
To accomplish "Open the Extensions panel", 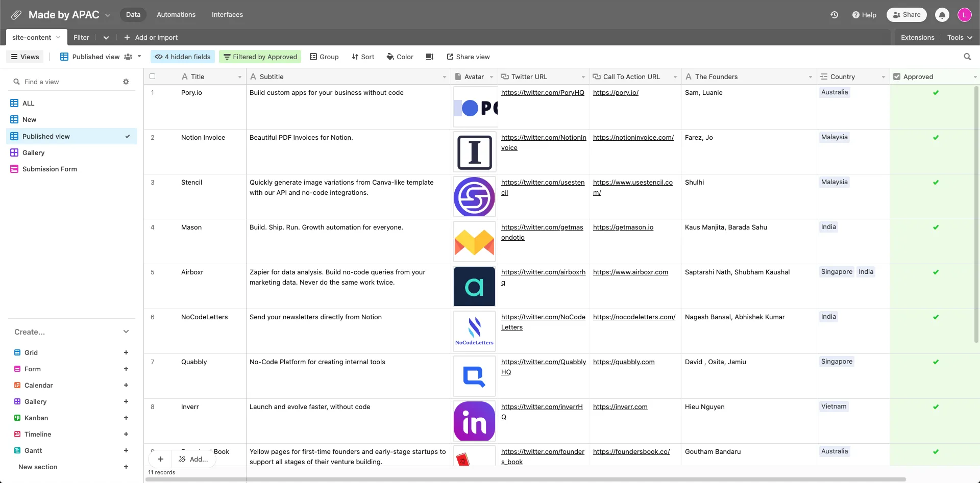I will pos(917,37).
